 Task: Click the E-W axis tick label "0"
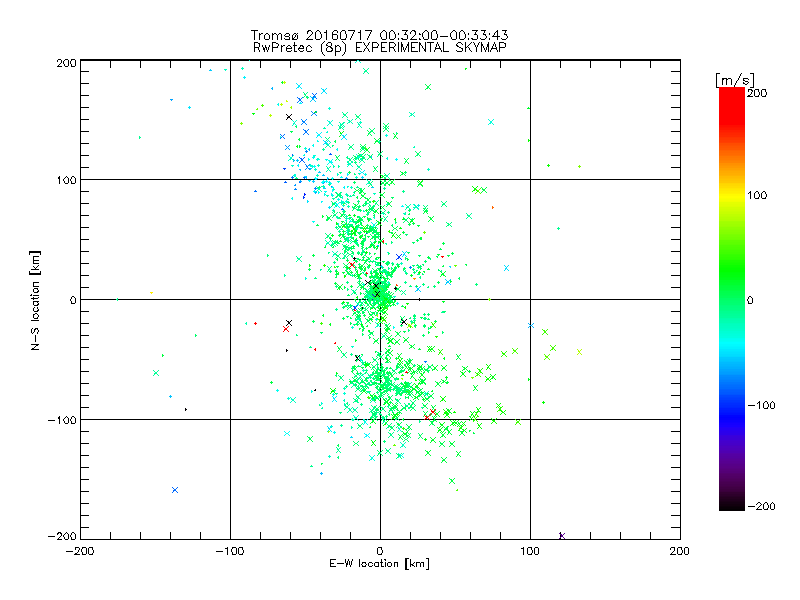coord(380,551)
